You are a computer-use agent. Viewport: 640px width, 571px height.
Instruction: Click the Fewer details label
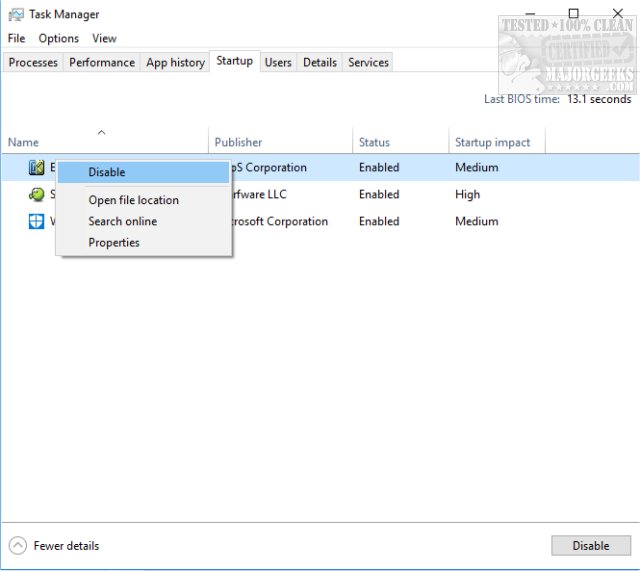(x=67, y=546)
